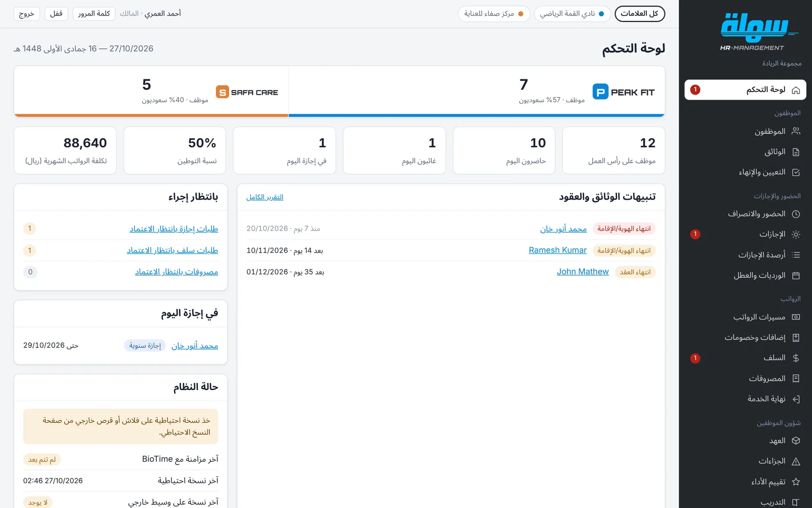Click the خروج logout button
The image size is (812, 508).
pos(26,14)
